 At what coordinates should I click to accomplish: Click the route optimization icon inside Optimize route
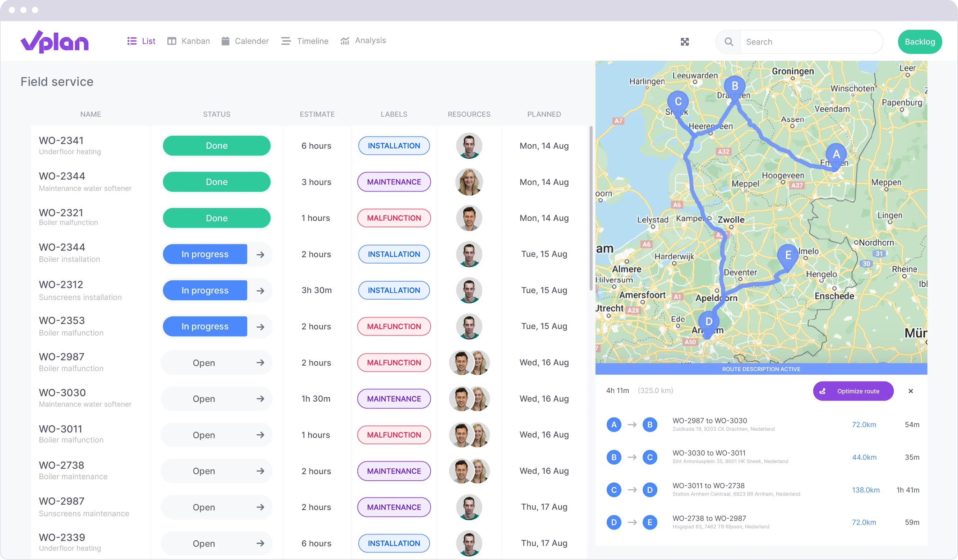point(823,391)
